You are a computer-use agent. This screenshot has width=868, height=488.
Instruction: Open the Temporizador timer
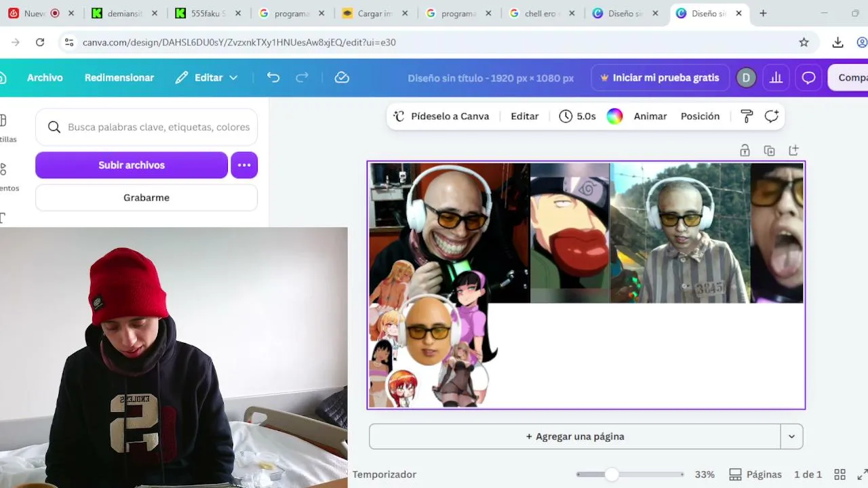point(384,474)
